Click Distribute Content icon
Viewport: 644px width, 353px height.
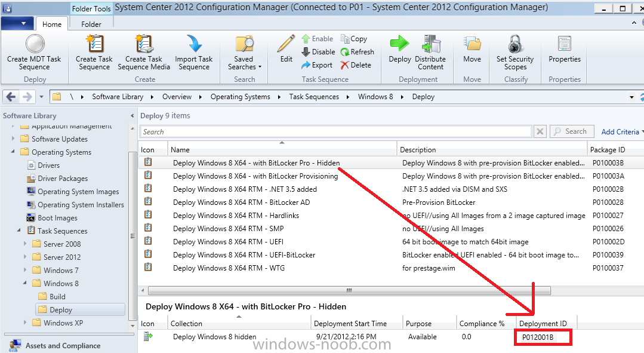coord(430,44)
